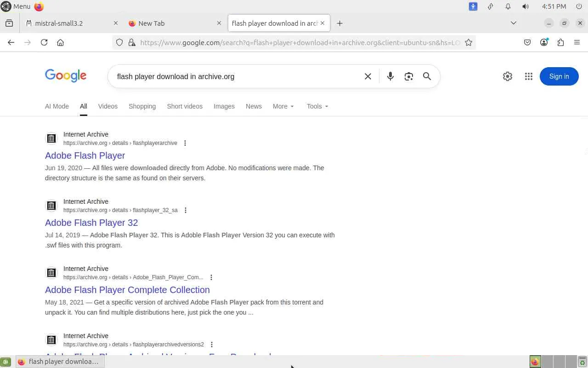Image resolution: width=588 pixels, height=368 pixels.
Task: Start a Google voice search
Action: pos(390,76)
